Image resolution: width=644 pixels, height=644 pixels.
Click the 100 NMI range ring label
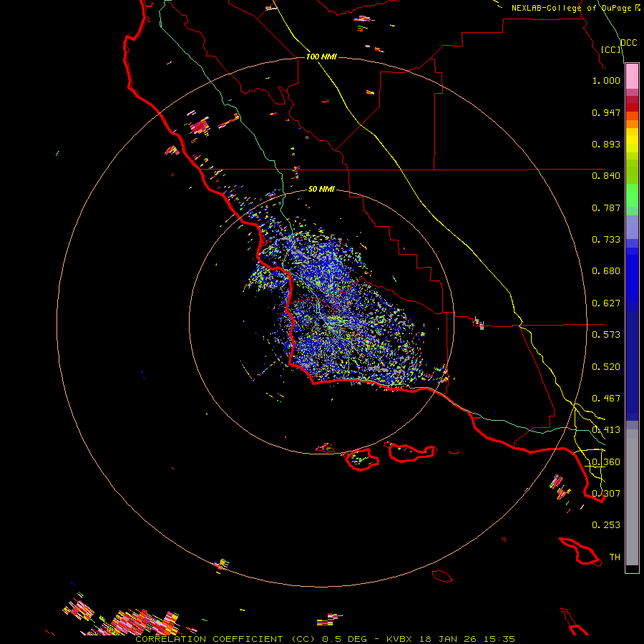pos(321,57)
